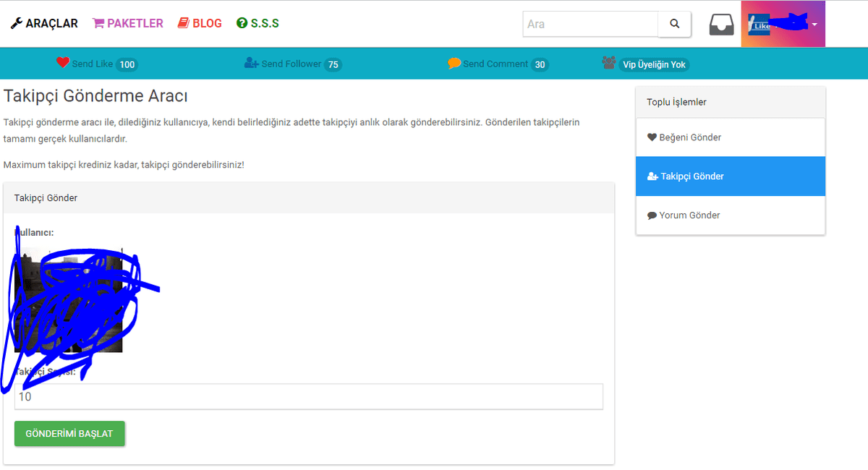
Task: Click the search magnifier button
Action: pos(674,24)
